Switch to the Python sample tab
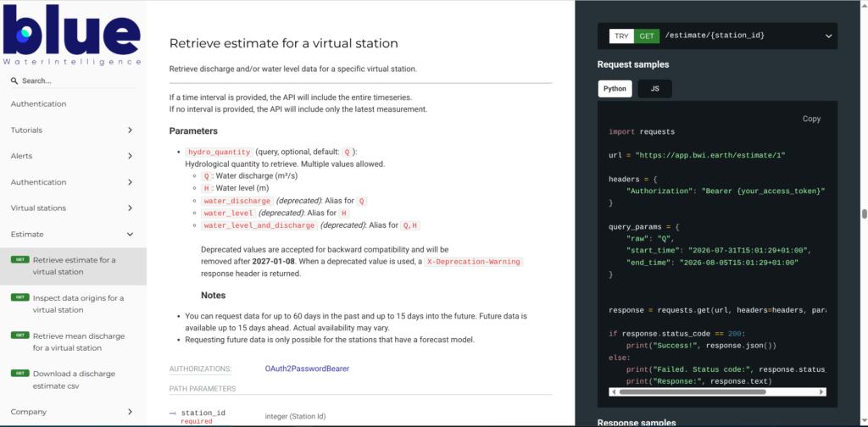 pos(615,88)
